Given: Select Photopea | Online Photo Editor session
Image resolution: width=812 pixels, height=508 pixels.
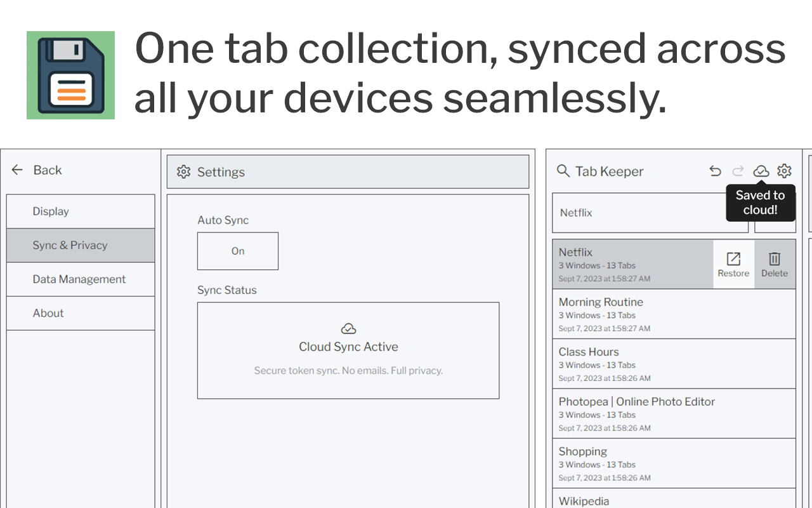Looking at the screenshot, I should [674, 414].
